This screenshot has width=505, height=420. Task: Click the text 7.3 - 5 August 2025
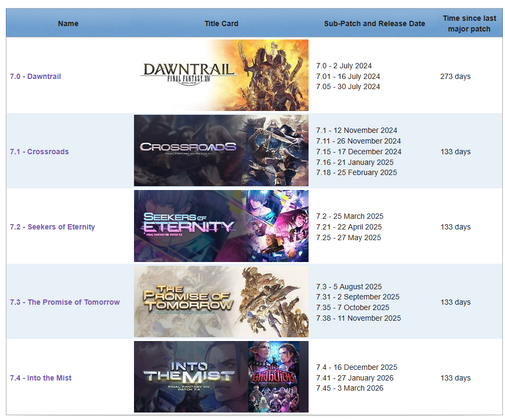tap(349, 287)
